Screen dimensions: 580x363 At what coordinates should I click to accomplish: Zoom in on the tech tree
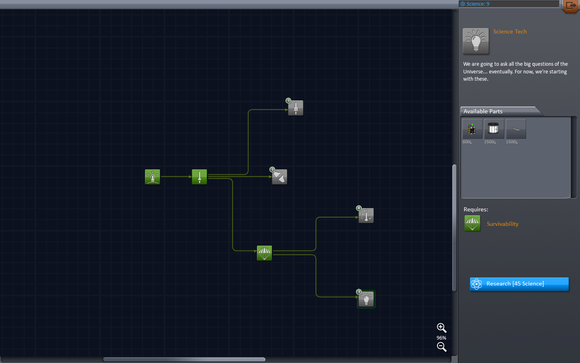(441, 328)
